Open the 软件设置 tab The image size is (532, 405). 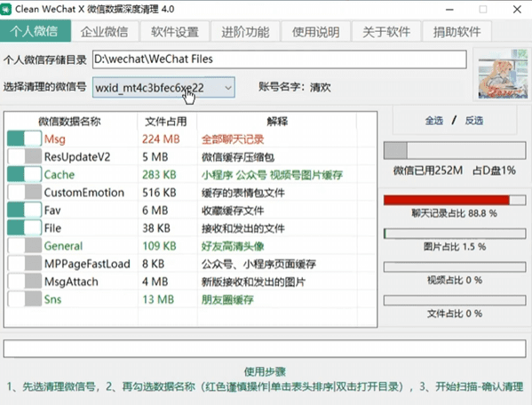(175, 32)
